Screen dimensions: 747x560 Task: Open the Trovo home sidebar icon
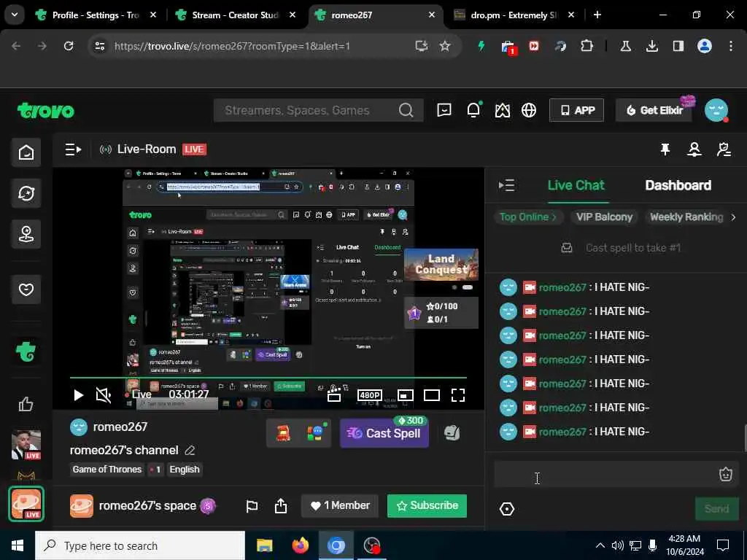(x=26, y=152)
